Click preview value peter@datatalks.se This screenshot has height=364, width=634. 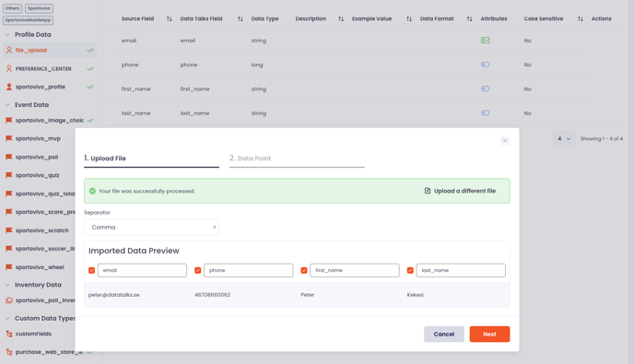tap(114, 295)
